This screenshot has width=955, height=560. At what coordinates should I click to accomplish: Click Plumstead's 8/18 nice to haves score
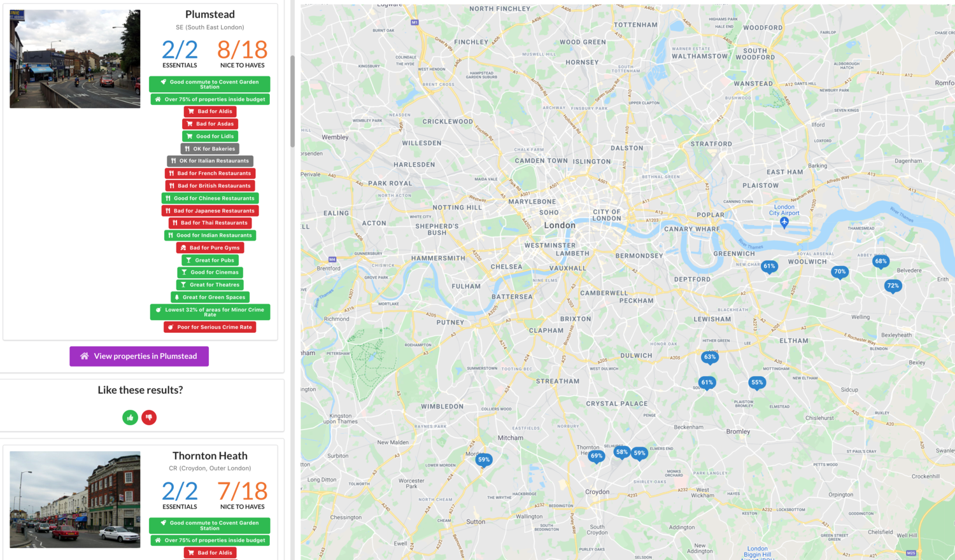coord(242,50)
